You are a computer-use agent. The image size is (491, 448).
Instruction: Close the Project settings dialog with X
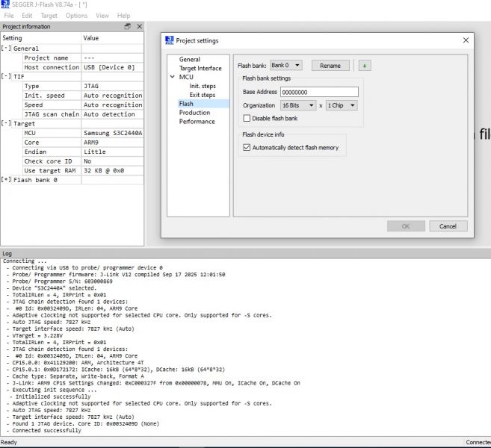466,40
